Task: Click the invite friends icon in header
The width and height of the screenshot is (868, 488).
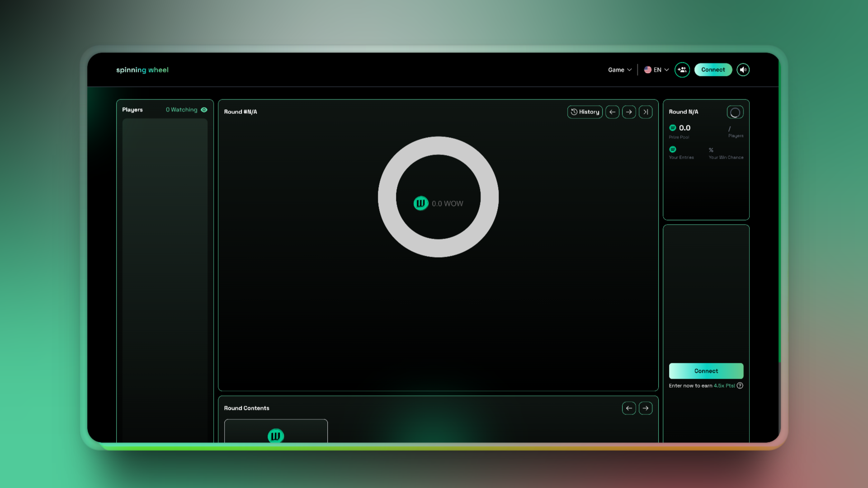Action: tap(682, 70)
